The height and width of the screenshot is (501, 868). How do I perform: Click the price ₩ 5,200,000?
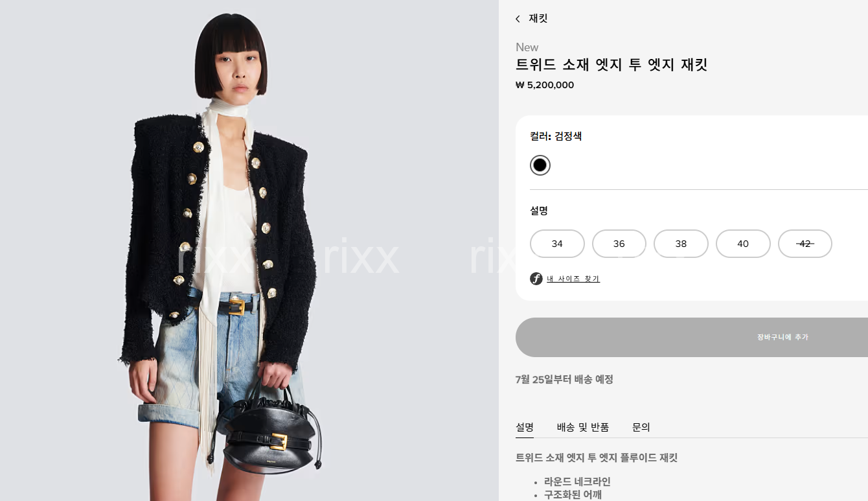coord(545,85)
